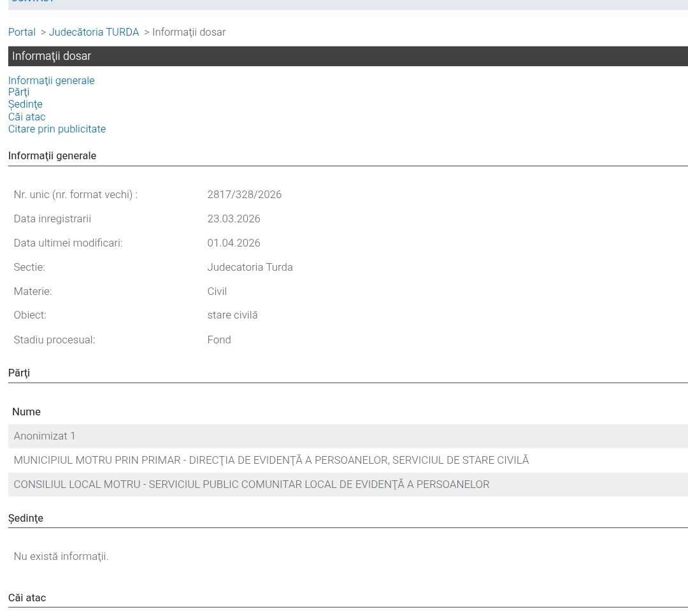The width and height of the screenshot is (688, 616).
Task: Select the Căi atac navigation link
Action: 27,117
